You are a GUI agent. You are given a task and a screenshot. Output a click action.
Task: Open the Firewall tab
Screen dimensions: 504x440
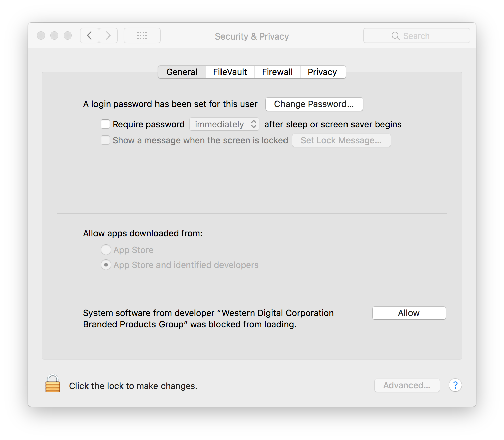(277, 72)
